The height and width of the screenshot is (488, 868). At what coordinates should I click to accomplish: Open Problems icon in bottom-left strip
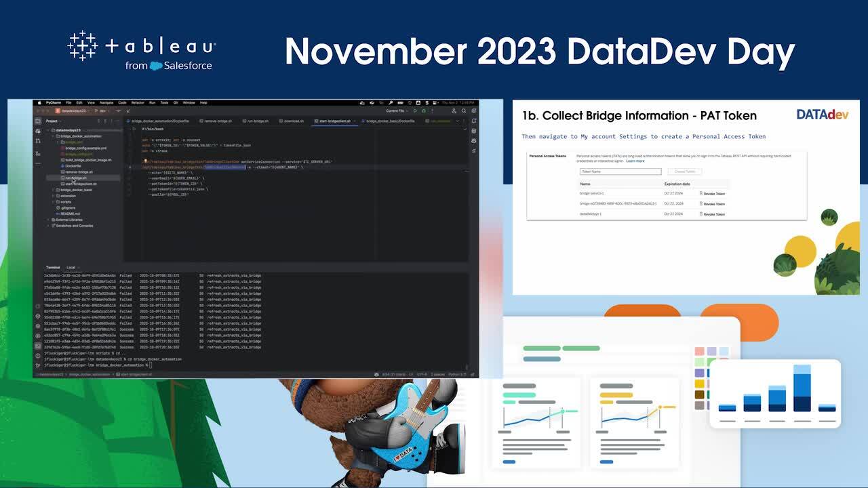click(38, 356)
